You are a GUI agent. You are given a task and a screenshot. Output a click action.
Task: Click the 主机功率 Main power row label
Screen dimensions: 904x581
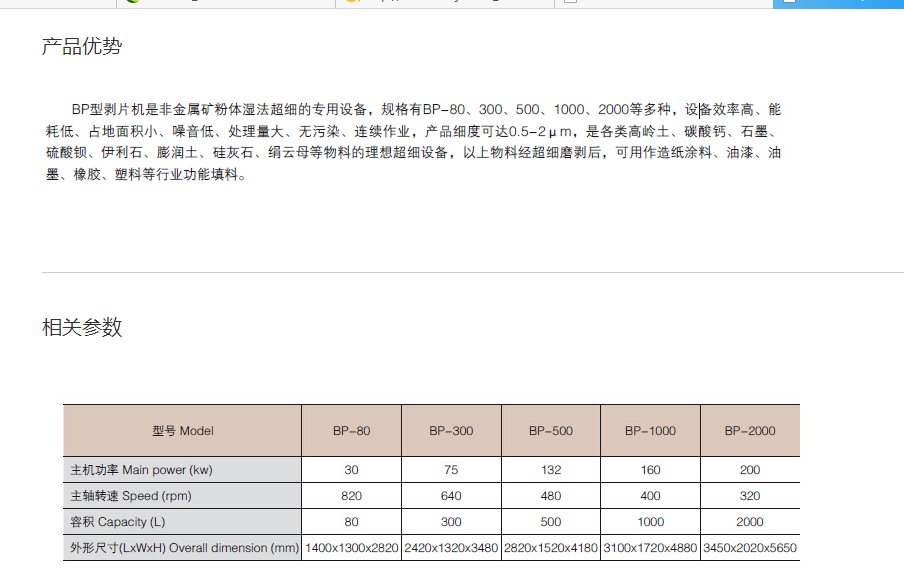141,470
